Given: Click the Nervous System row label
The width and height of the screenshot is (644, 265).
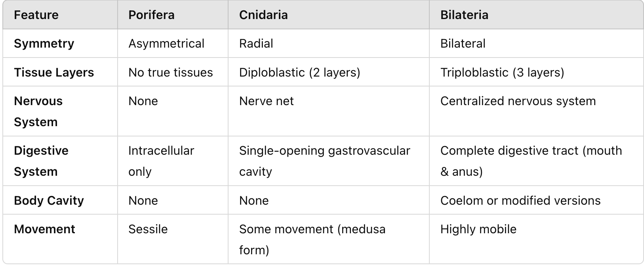Looking at the screenshot, I should point(38,111).
